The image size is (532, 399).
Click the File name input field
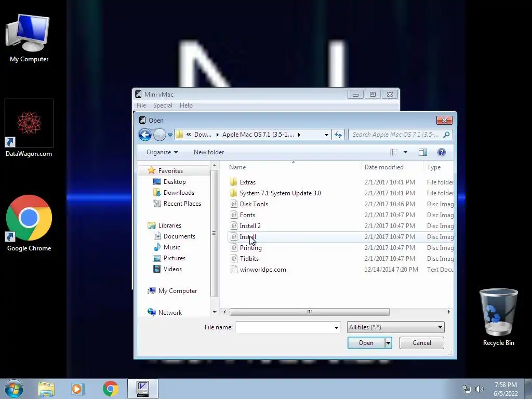(284, 327)
